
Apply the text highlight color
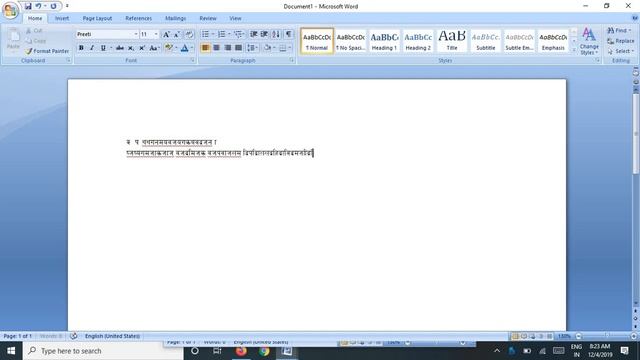point(168,48)
